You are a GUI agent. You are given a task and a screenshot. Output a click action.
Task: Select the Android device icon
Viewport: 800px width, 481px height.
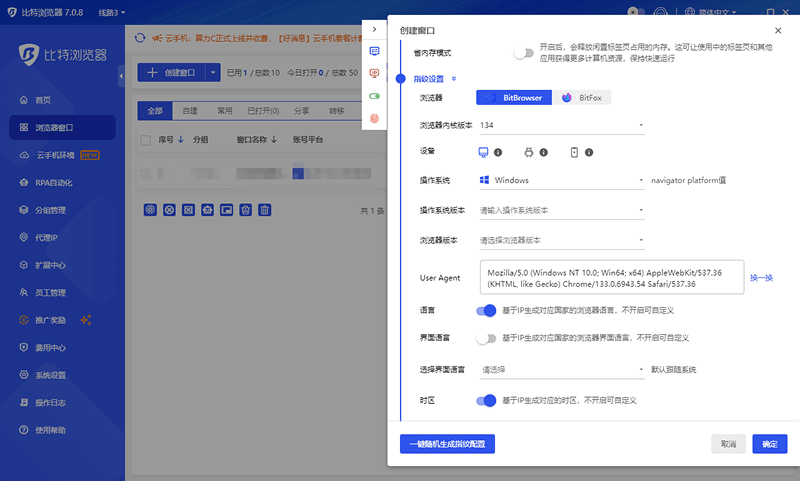pyautogui.click(x=529, y=152)
